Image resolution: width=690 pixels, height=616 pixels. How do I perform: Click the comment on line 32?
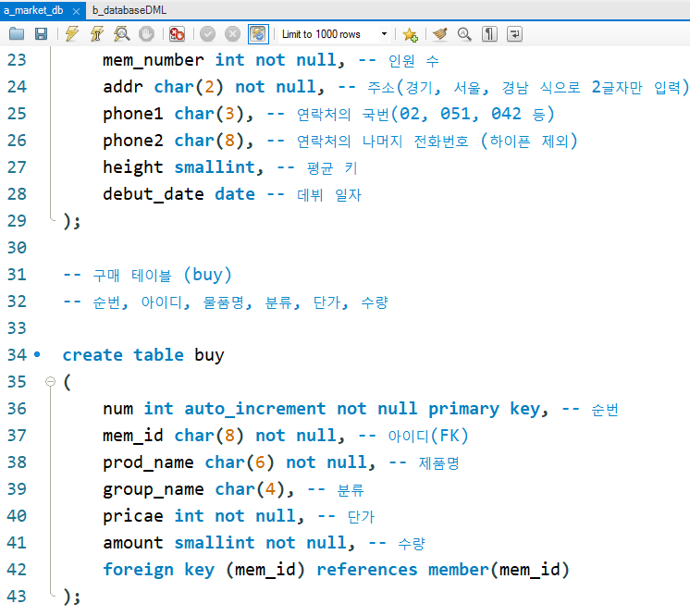tap(226, 302)
